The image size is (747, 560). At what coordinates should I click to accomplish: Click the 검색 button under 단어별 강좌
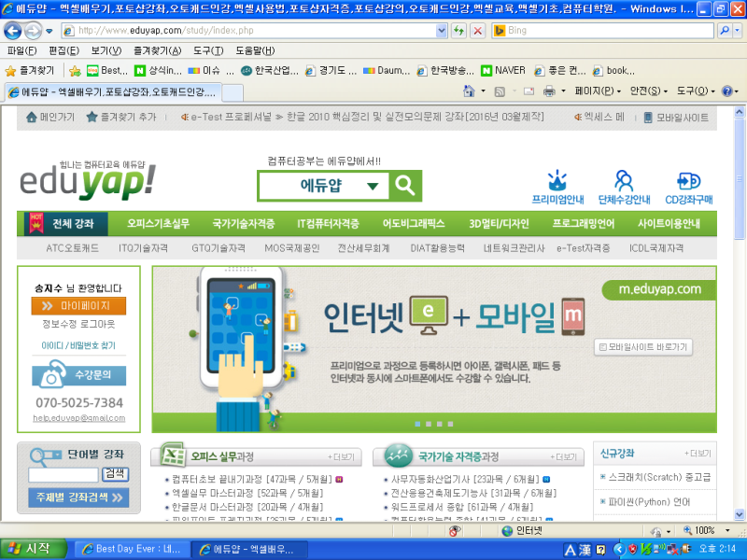pyautogui.click(x=115, y=474)
